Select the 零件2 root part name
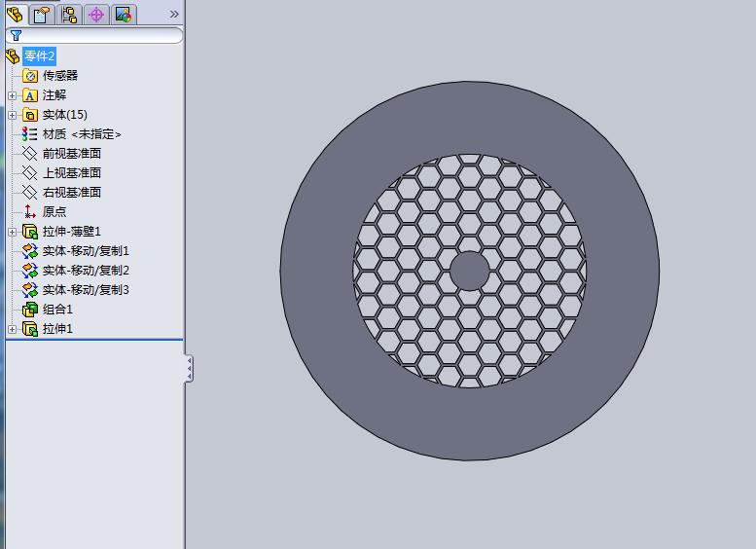This screenshot has width=756, height=549. (x=39, y=55)
